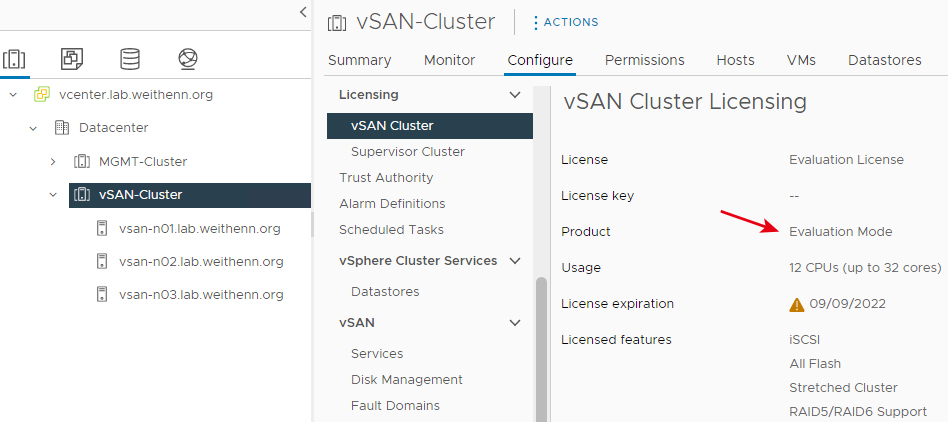Select MGMT-Cluster in the inventory tree
This screenshot has height=422, width=948.
143,161
